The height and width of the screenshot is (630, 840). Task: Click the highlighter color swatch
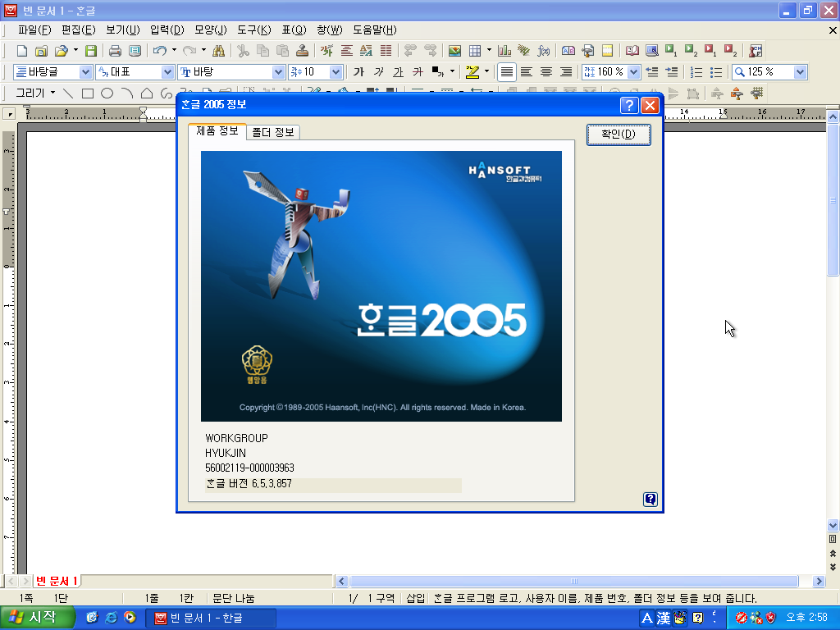coord(472,72)
